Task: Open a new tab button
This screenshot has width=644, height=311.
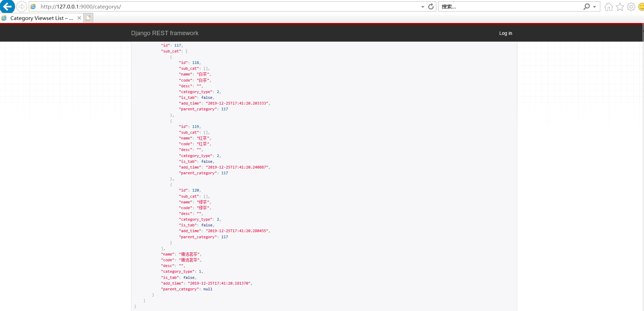Action: tap(88, 18)
